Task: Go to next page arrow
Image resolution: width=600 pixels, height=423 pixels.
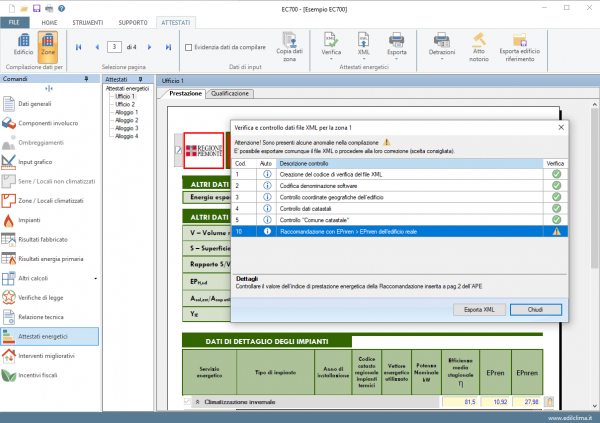Action: click(150, 47)
